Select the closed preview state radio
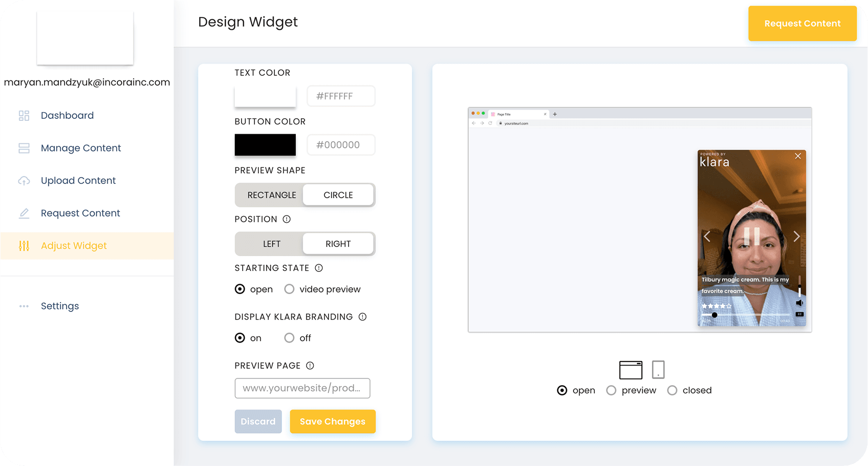The image size is (868, 466). pyautogui.click(x=672, y=390)
